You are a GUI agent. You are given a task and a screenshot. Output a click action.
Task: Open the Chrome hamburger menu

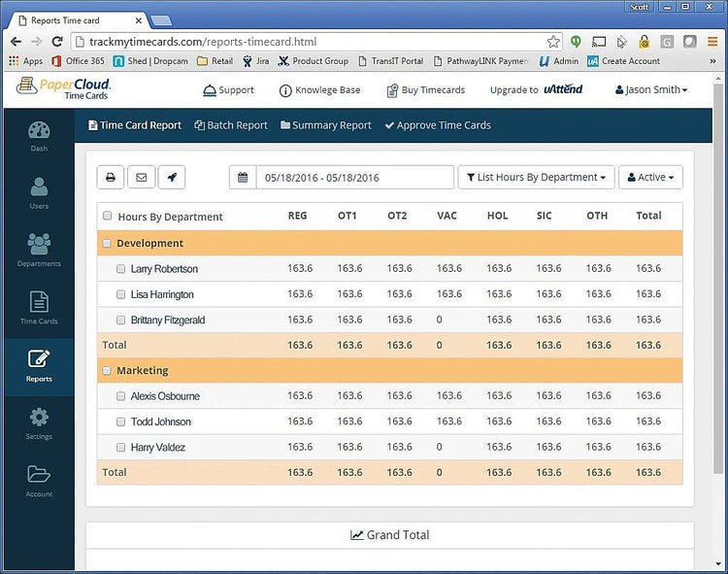pyautogui.click(x=712, y=42)
